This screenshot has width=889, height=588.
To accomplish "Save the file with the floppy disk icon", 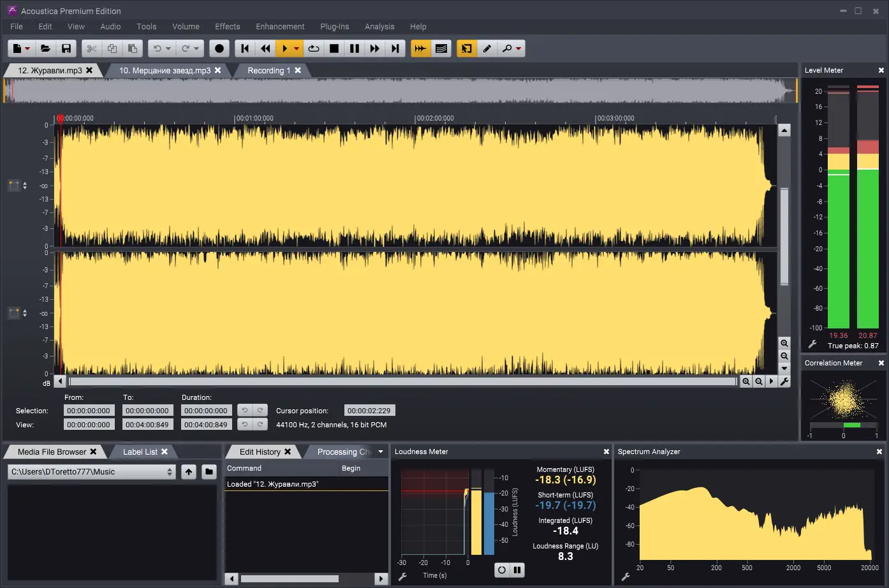I will [66, 48].
